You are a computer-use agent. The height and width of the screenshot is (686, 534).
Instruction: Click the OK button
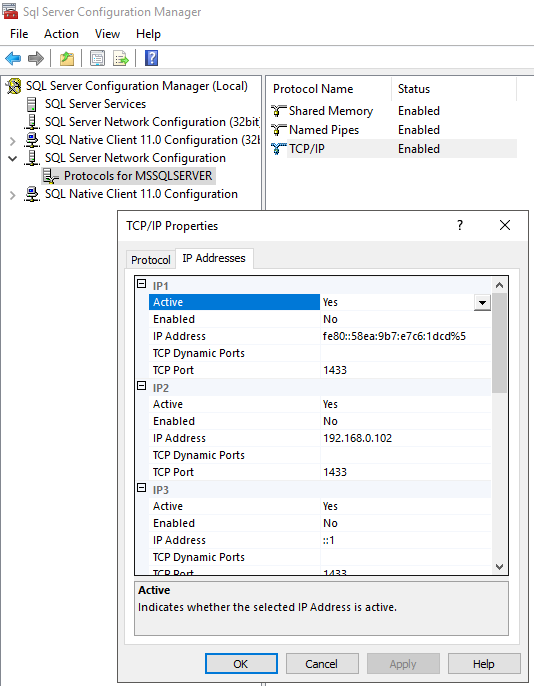point(241,664)
